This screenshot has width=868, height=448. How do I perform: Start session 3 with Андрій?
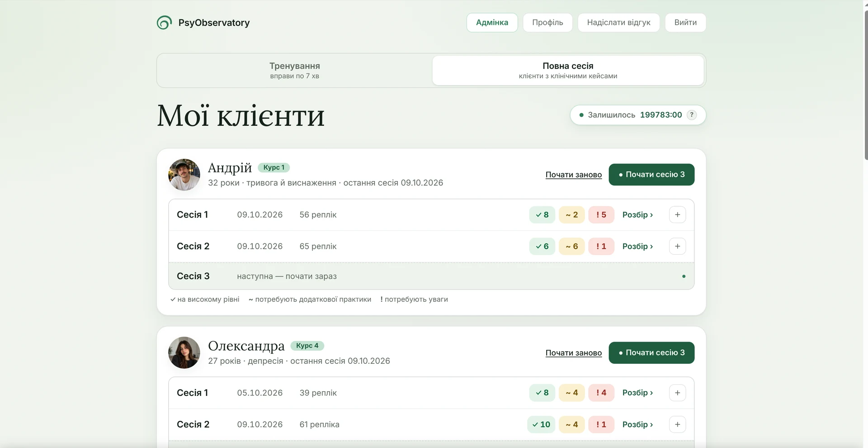[x=651, y=175]
